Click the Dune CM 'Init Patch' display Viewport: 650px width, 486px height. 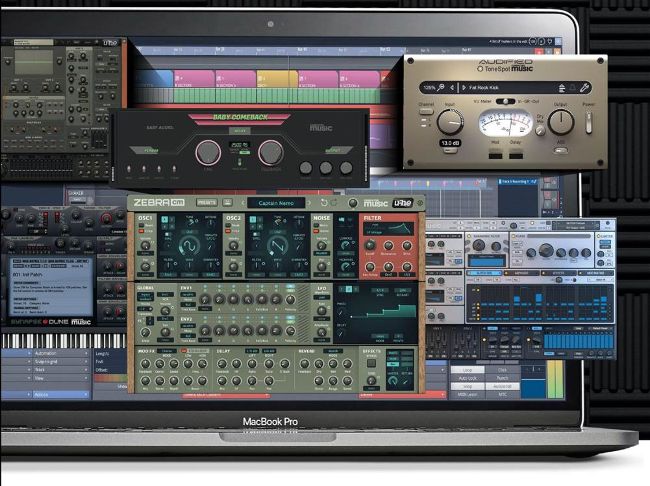51,287
